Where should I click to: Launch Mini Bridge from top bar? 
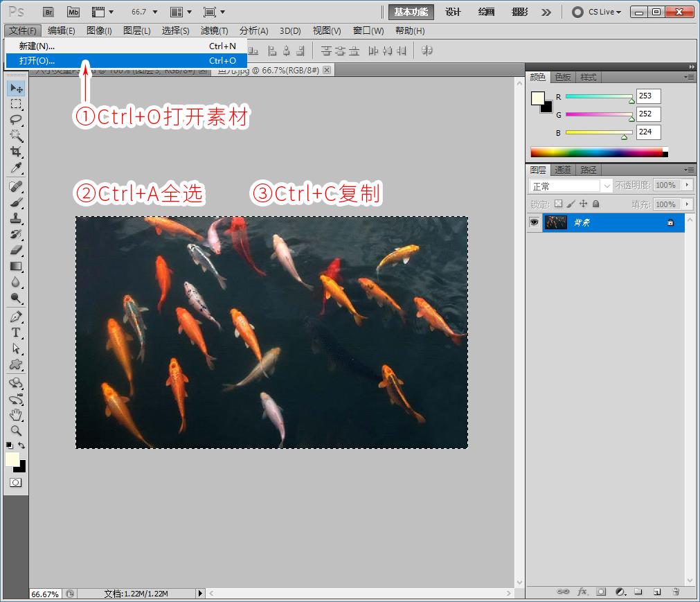point(73,12)
